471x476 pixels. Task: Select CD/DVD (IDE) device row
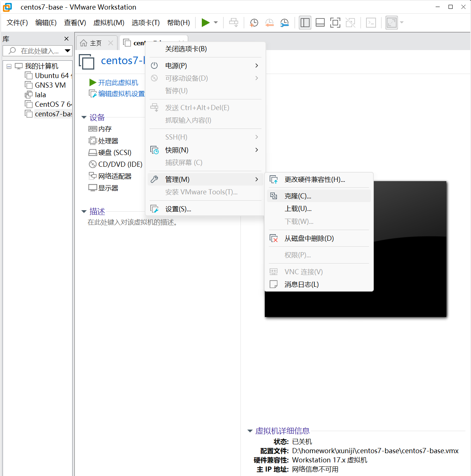coord(115,165)
